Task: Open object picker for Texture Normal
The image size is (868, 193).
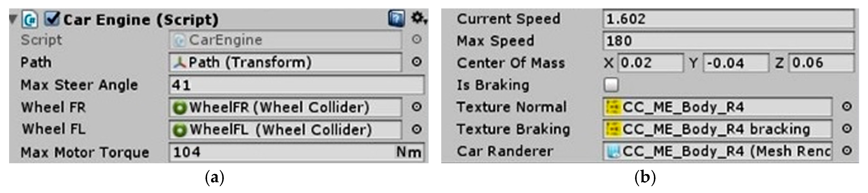Action: tap(847, 107)
